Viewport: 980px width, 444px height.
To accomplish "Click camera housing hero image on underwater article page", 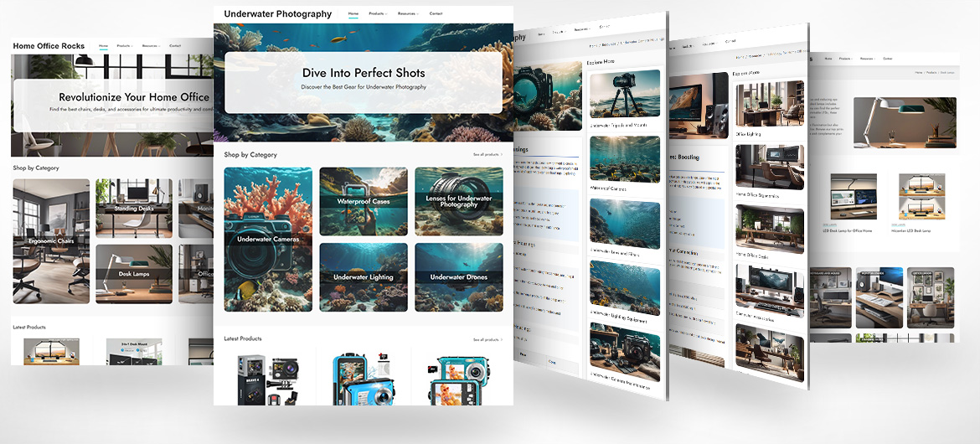I will coord(548,96).
